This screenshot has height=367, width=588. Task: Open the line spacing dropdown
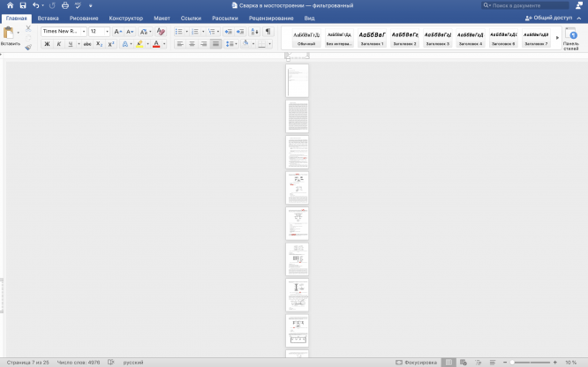pos(231,44)
